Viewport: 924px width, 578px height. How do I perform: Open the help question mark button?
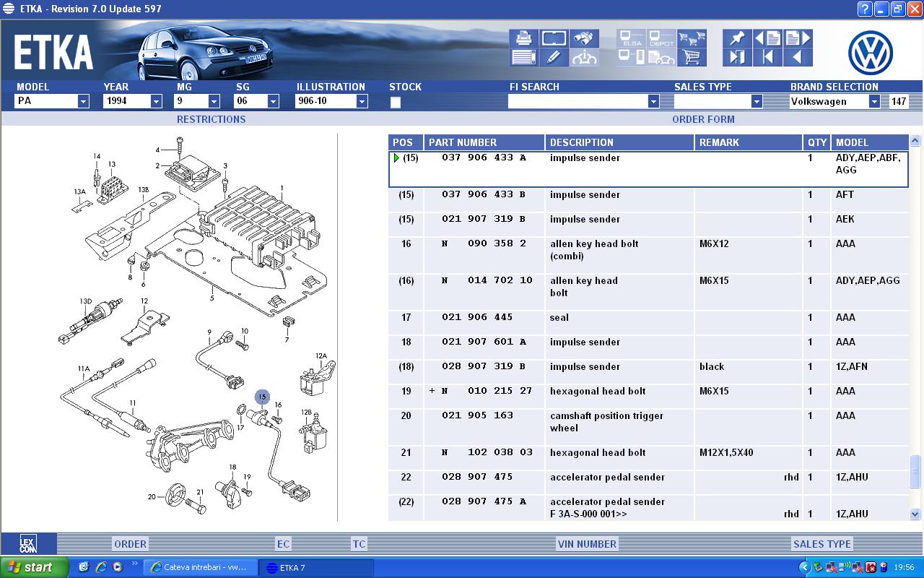(x=864, y=9)
